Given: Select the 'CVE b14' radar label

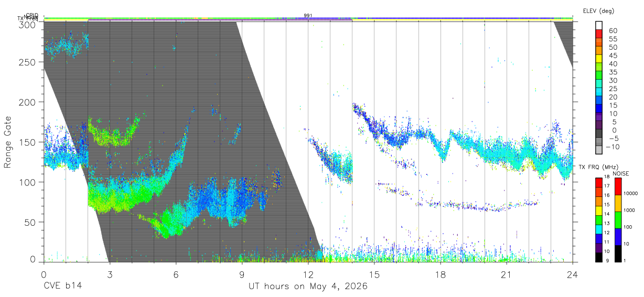Looking at the screenshot, I should coord(62,287).
